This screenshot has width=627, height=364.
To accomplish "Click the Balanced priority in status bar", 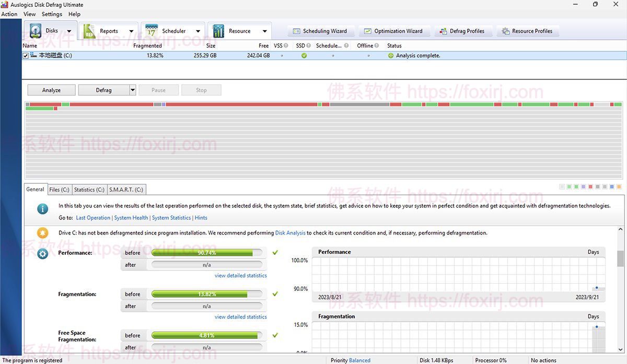I will click(x=360, y=360).
